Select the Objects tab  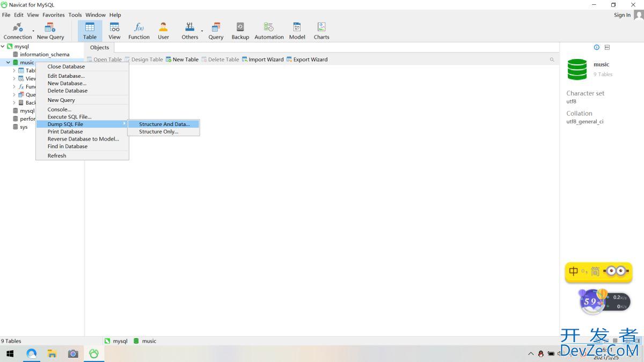[99, 47]
